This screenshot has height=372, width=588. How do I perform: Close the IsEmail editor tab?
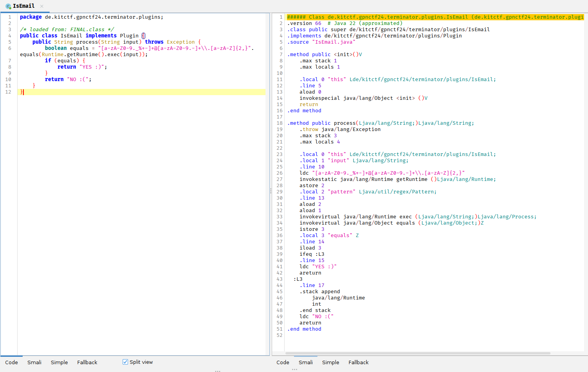click(41, 6)
